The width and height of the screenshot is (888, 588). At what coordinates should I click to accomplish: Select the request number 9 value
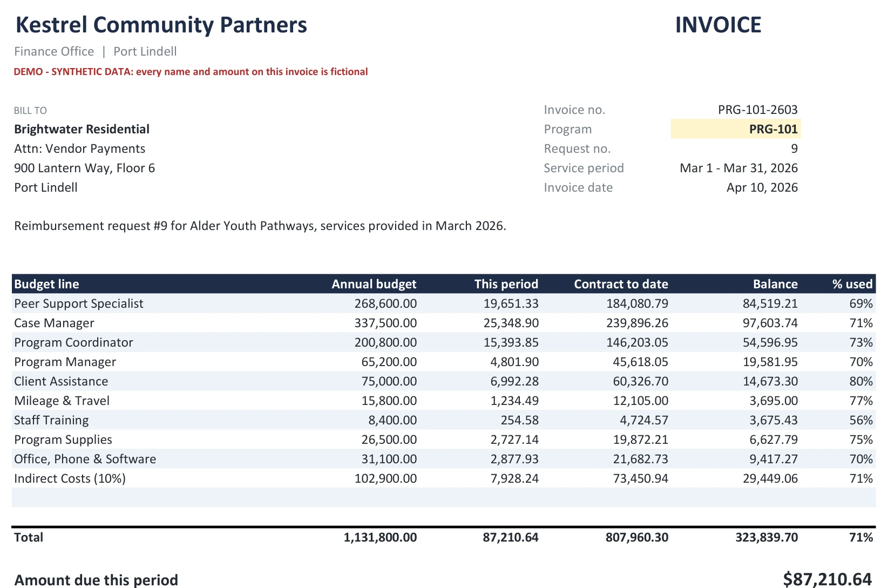point(794,148)
